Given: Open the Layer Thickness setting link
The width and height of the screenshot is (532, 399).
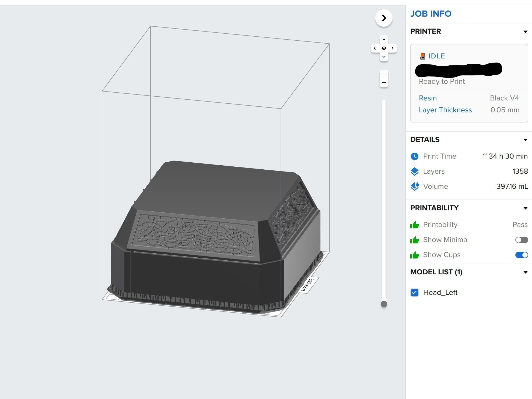Looking at the screenshot, I should click(445, 110).
